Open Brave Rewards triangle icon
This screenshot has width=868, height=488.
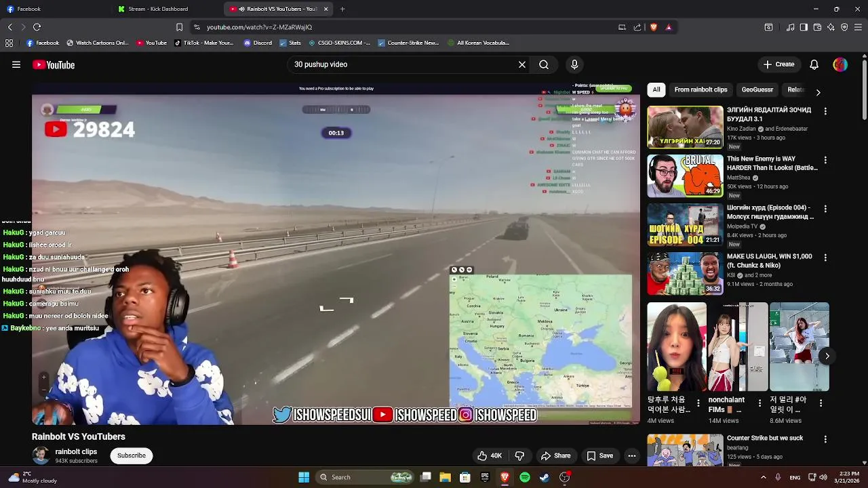(x=669, y=27)
